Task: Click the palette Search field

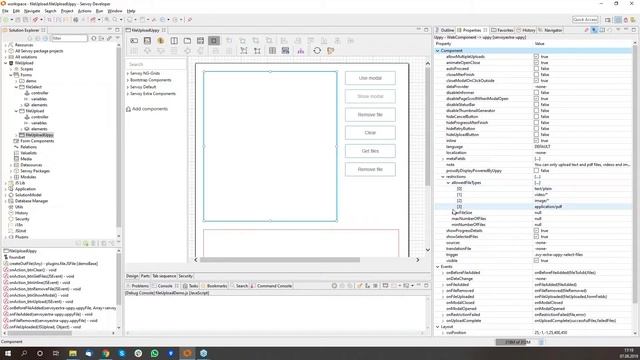Action: click(x=155, y=64)
